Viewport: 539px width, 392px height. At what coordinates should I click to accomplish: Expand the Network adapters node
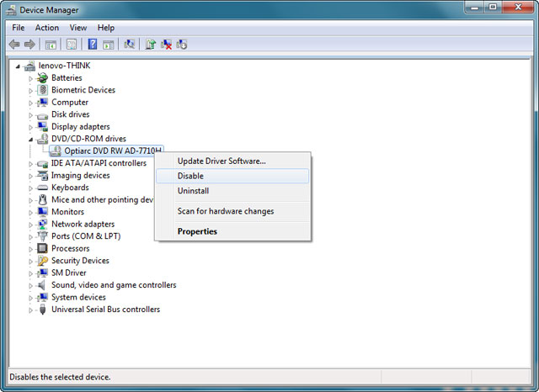tap(30, 225)
